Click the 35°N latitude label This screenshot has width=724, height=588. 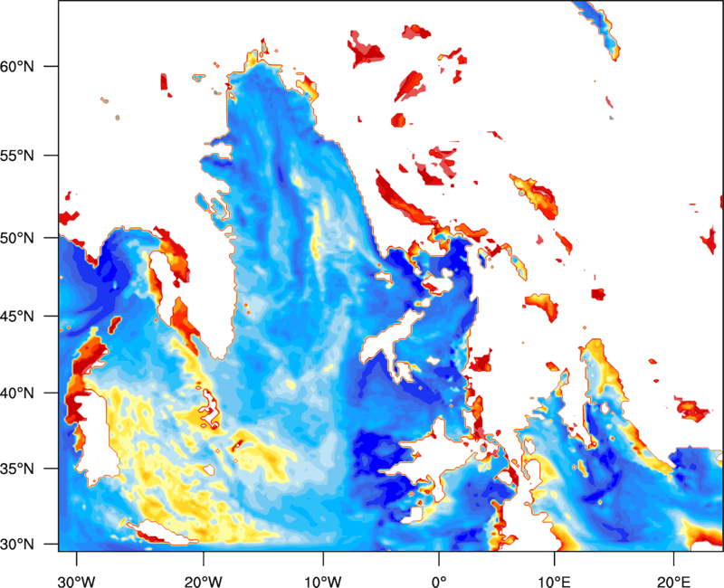[x=17, y=469]
